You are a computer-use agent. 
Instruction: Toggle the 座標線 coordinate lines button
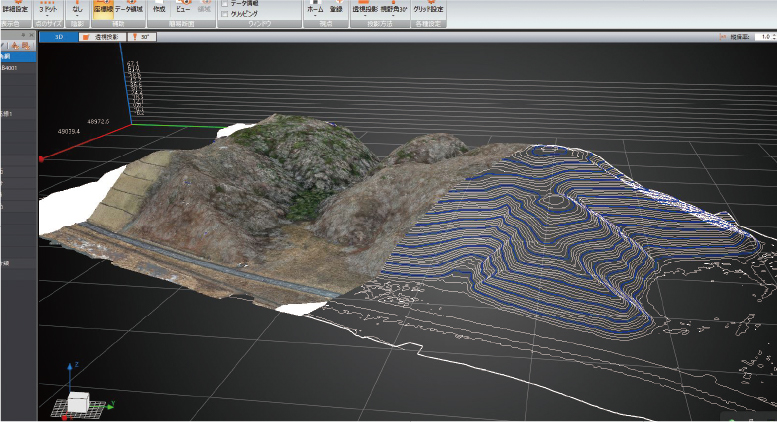(x=103, y=9)
